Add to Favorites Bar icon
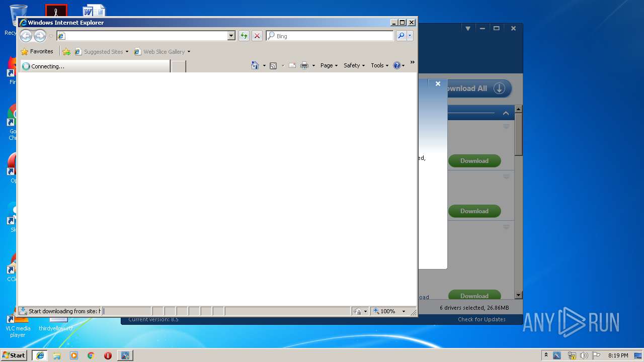The width and height of the screenshot is (644, 362). pyautogui.click(x=66, y=51)
